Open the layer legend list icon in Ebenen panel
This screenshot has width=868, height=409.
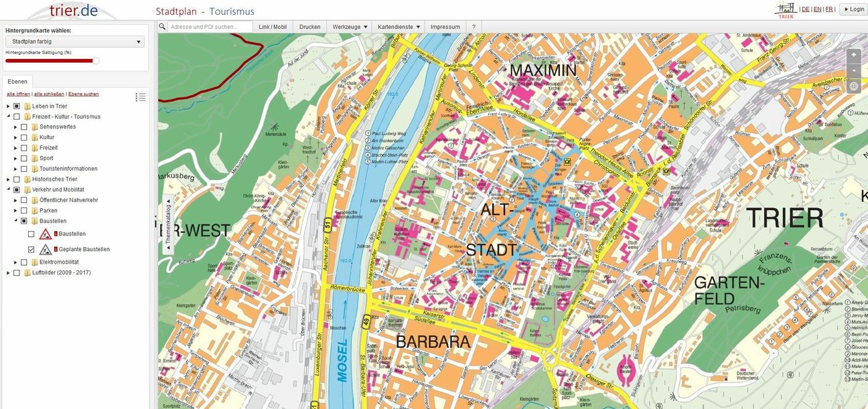click(141, 96)
